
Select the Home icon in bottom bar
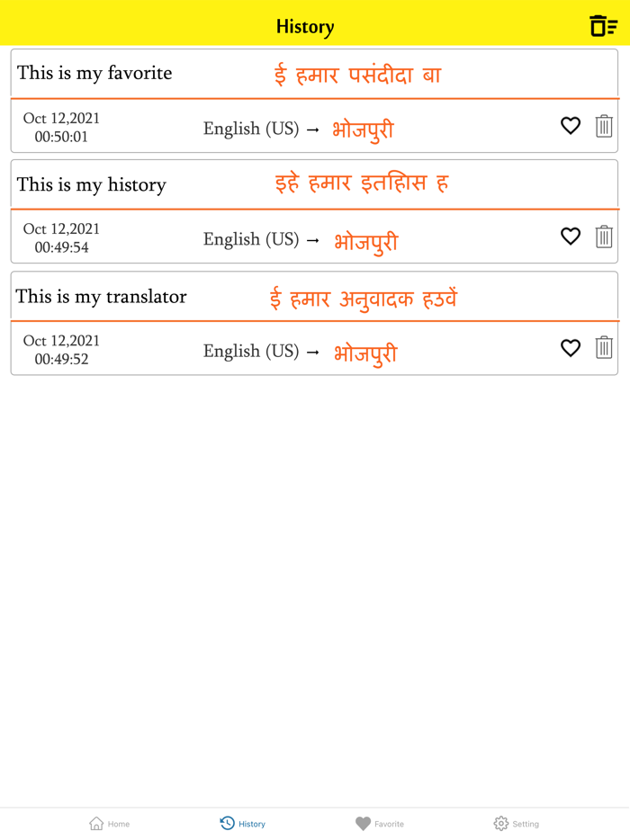[97, 822]
